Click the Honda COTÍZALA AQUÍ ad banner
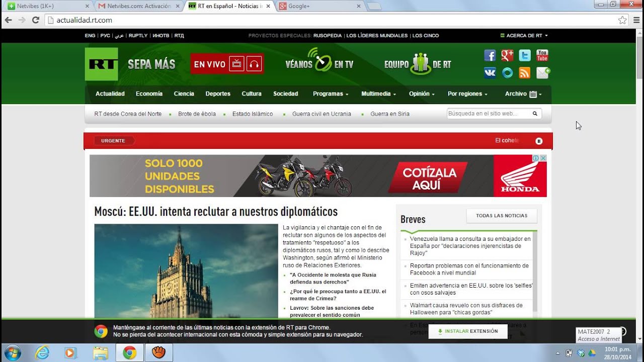 tap(318, 175)
